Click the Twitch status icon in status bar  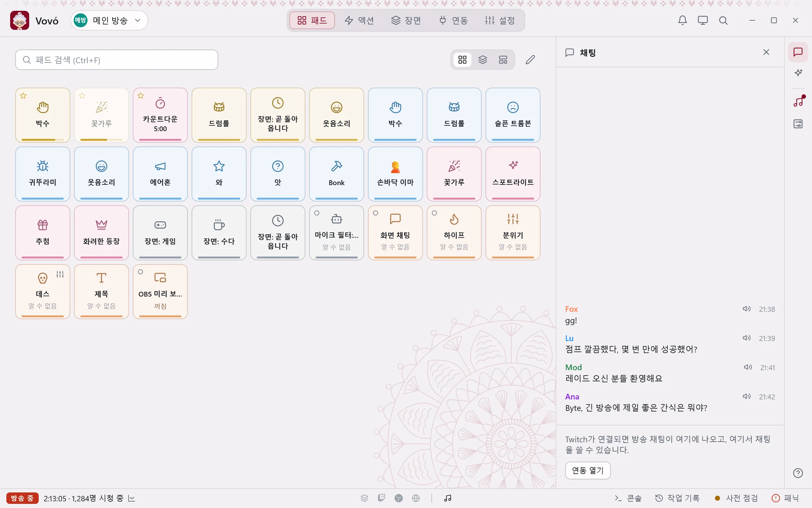[x=382, y=498]
